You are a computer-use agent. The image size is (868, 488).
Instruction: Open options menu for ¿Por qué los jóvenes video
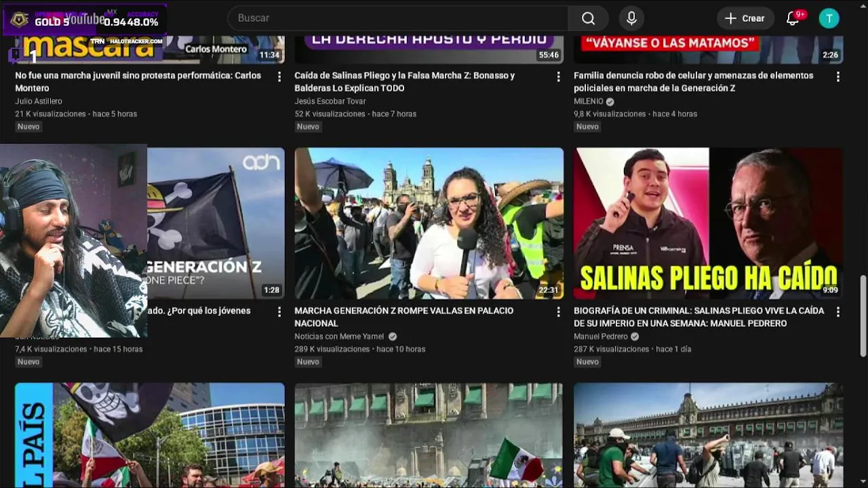pyautogui.click(x=279, y=312)
